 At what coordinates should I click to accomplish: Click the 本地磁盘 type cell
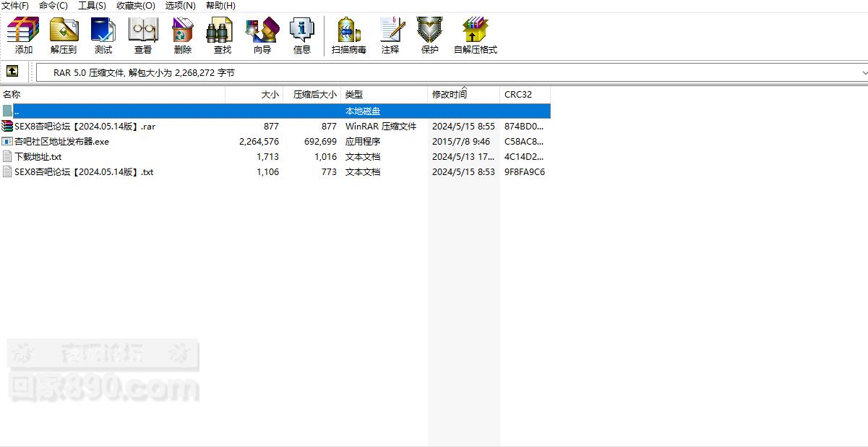363,111
